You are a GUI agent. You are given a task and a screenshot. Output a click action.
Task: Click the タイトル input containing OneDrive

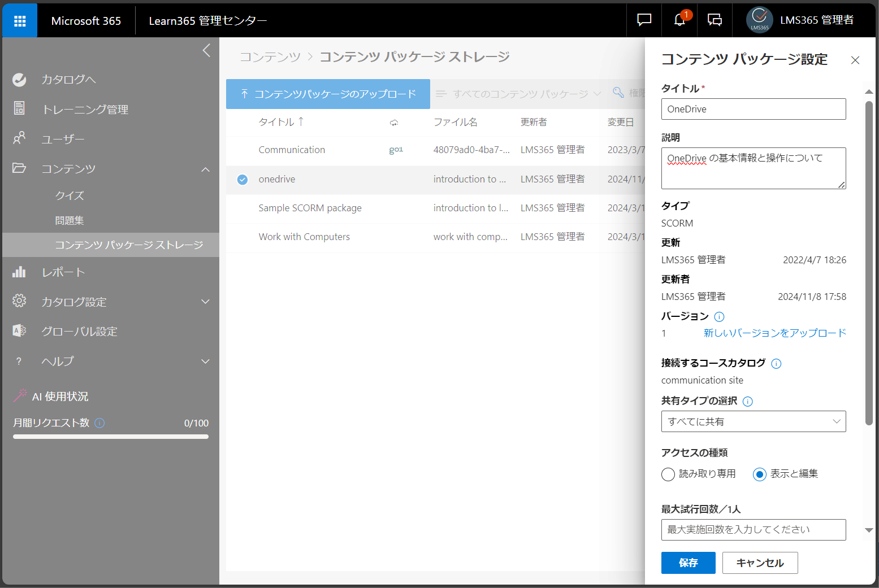click(754, 109)
